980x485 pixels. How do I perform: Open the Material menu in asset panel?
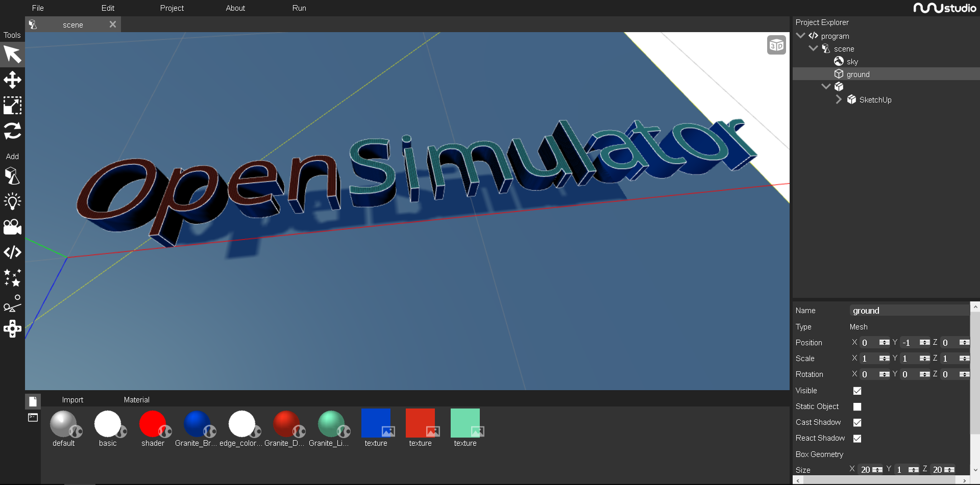click(136, 400)
